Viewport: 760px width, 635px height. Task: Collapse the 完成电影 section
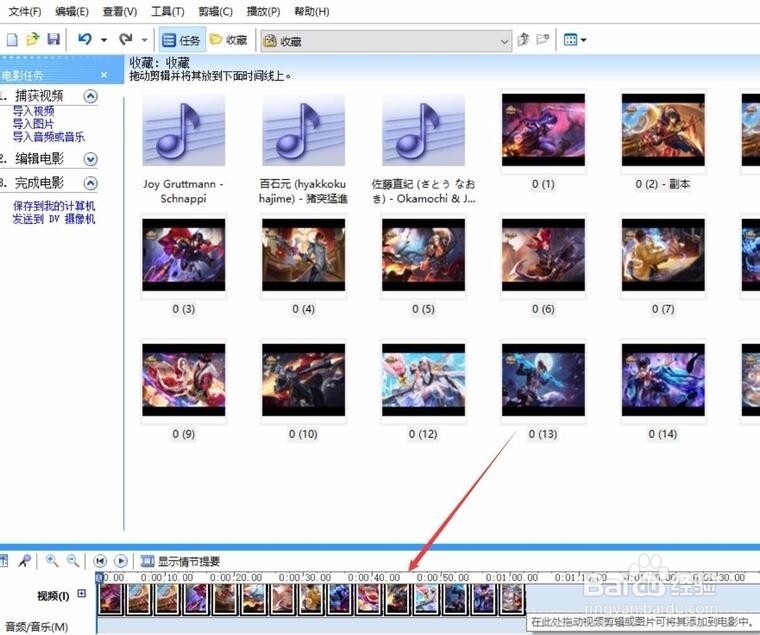coord(91,183)
